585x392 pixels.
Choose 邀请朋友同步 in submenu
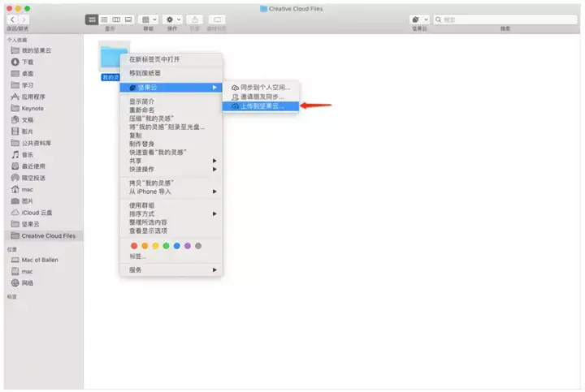pos(261,97)
